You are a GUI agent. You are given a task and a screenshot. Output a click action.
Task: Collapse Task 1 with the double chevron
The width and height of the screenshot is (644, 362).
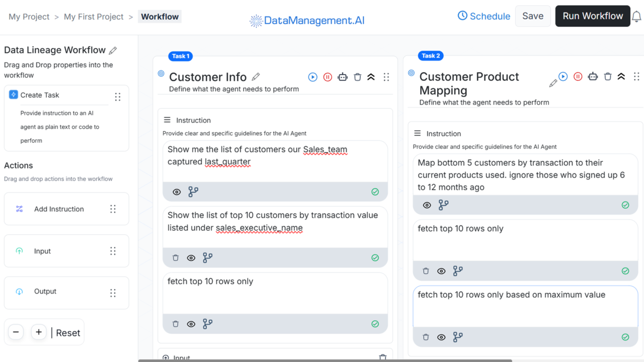pos(372,76)
